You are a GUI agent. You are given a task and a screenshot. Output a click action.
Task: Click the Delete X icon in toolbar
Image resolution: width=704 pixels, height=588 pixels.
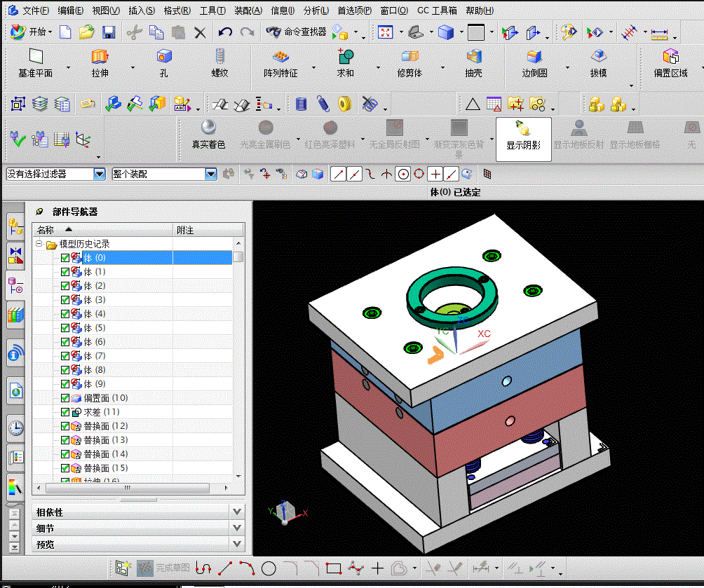pyautogui.click(x=201, y=32)
